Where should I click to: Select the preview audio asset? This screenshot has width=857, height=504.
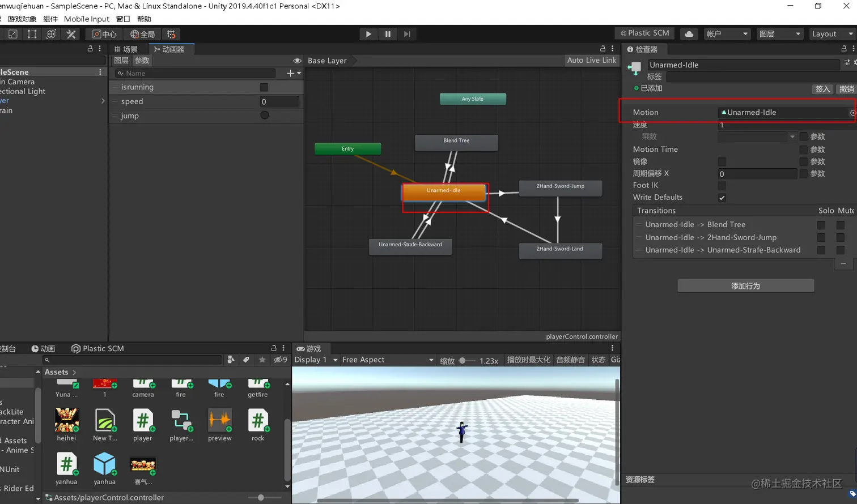click(220, 425)
